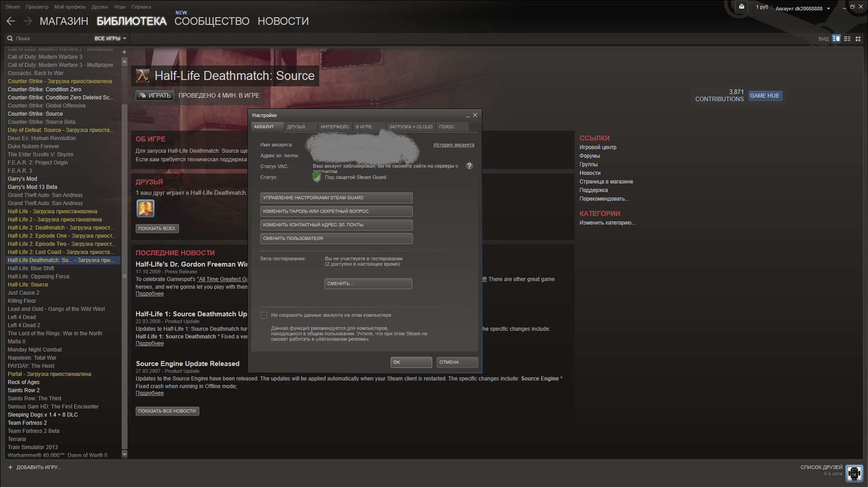
Task: Click the Half-Life lambda game icon
Action: [x=143, y=75]
